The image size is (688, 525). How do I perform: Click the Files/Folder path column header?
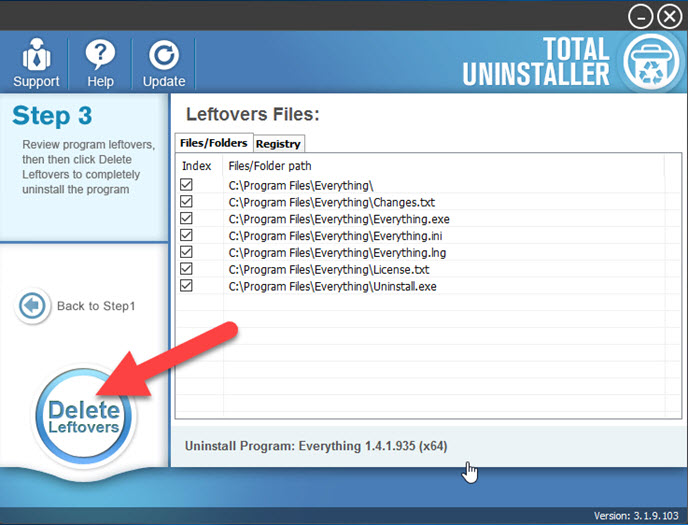[x=268, y=165]
